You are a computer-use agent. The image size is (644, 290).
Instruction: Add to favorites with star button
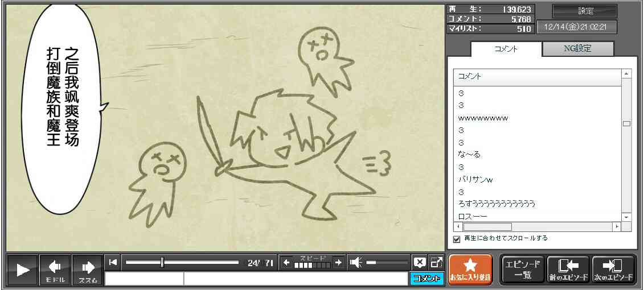click(x=470, y=269)
